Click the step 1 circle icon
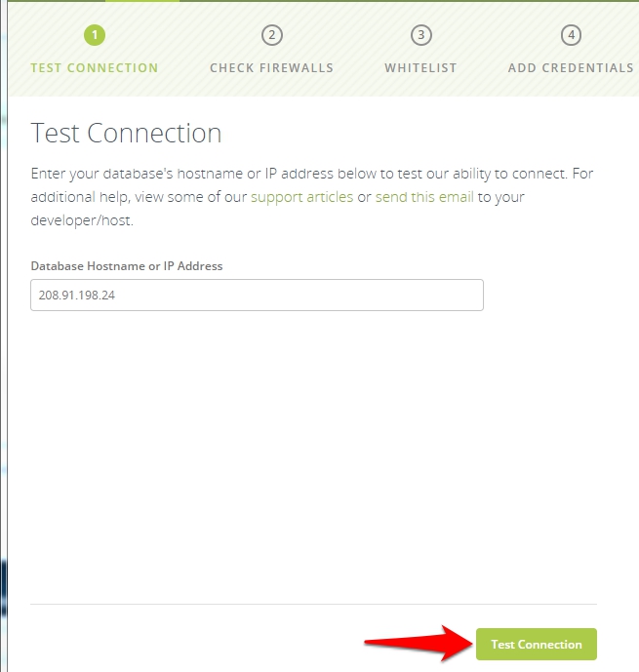Screen dimensions: 639x672 pos(95,35)
